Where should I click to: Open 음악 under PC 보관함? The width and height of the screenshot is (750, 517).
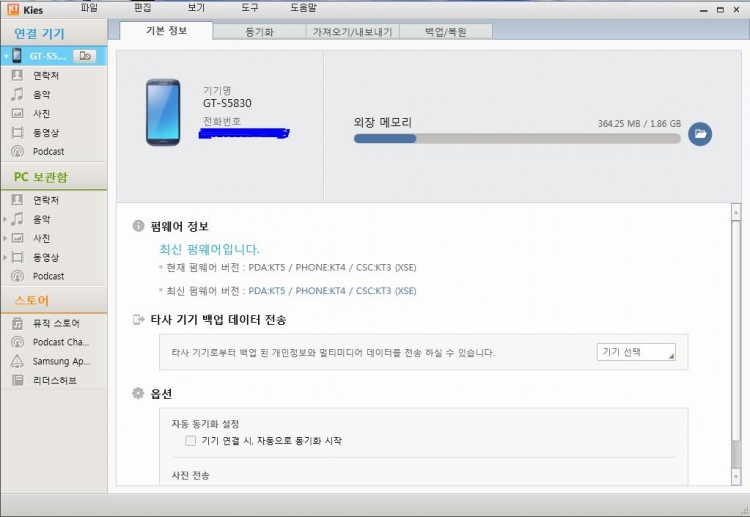(x=42, y=219)
